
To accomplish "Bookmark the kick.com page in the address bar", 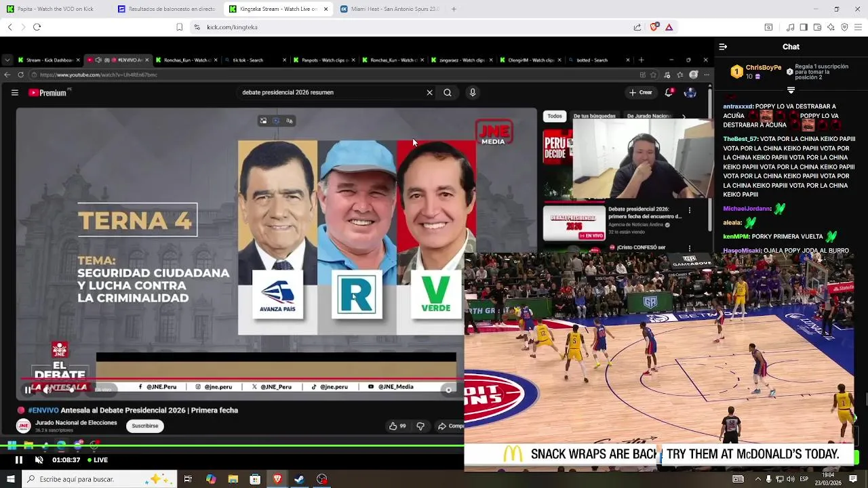I will click(x=179, y=27).
